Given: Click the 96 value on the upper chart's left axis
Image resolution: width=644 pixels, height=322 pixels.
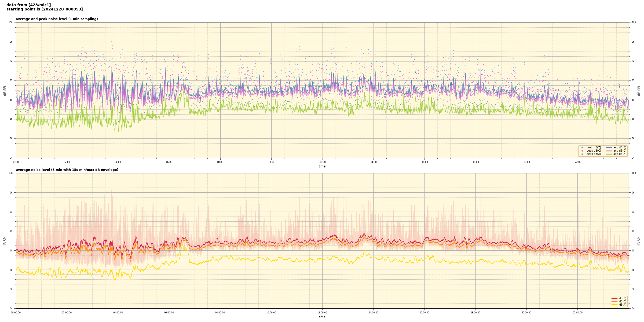Looking at the screenshot, I should click(x=11, y=42).
